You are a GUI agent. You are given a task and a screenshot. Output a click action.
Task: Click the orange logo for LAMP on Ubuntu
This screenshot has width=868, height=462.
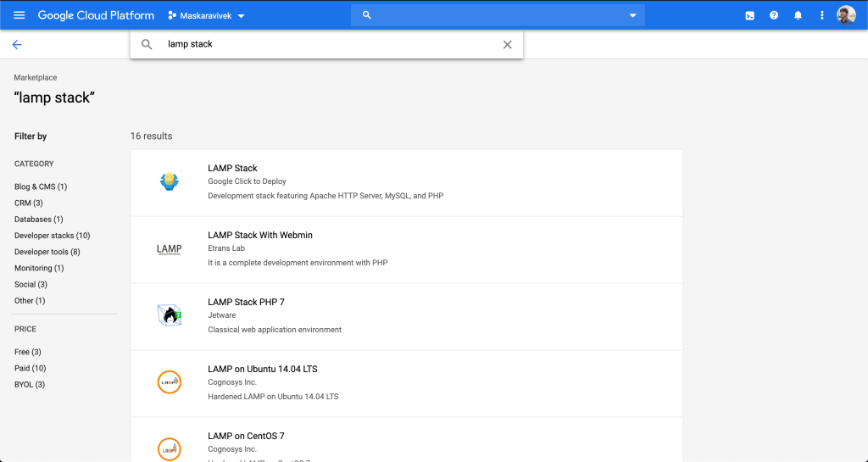pos(170,381)
